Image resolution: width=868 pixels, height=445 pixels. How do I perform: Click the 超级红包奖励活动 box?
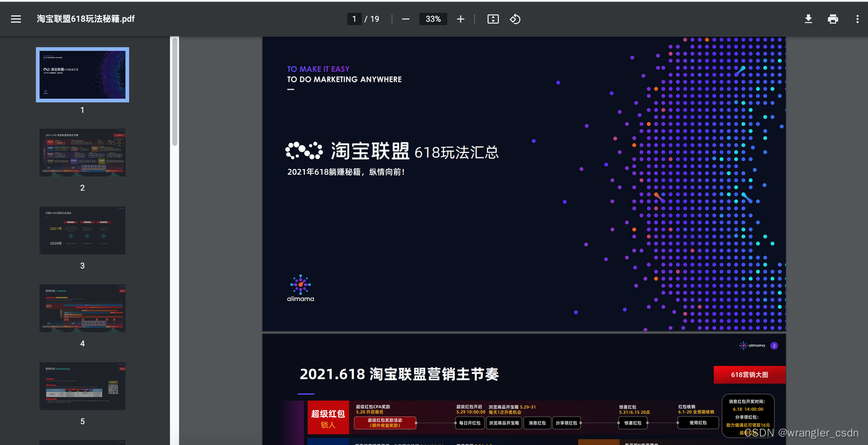[x=385, y=423]
